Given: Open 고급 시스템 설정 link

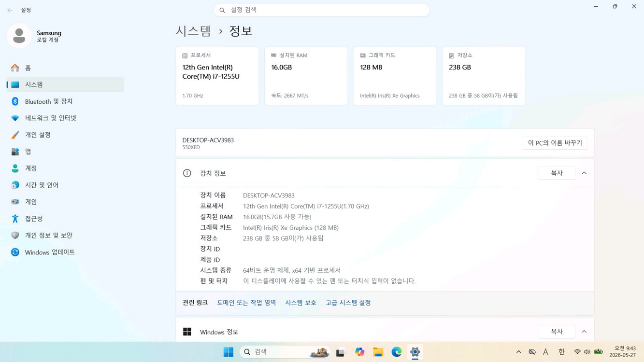Looking at the screenshot, I should [x=348, y=303].
